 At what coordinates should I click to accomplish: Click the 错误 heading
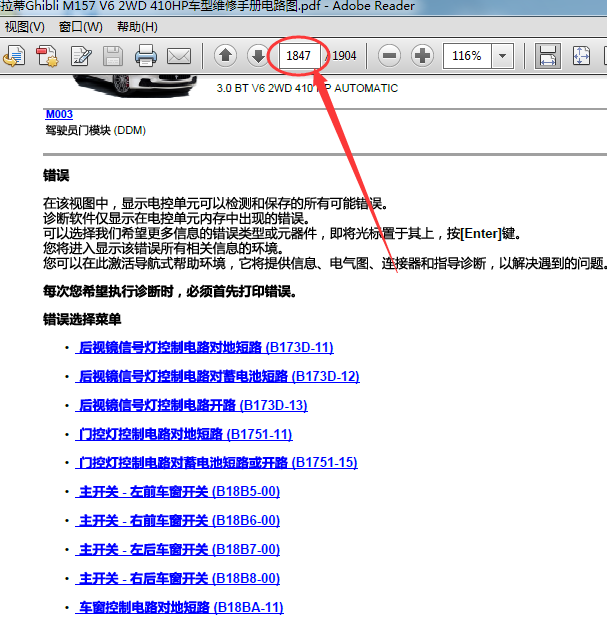coord(56,175)
